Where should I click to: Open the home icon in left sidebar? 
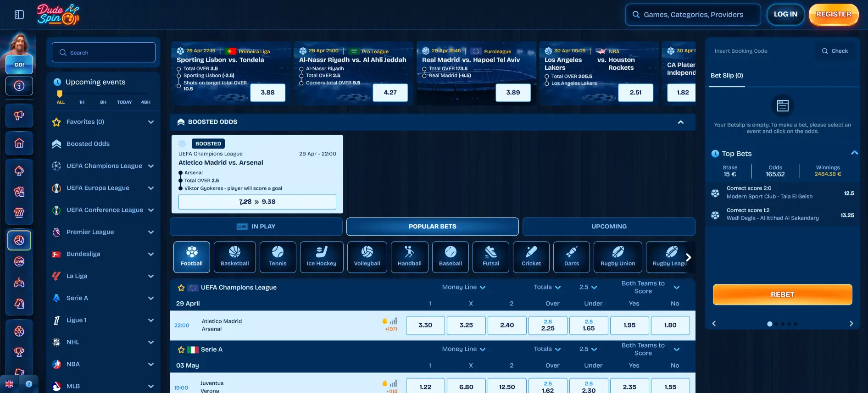pyautogui.click(x=19, y=144)
